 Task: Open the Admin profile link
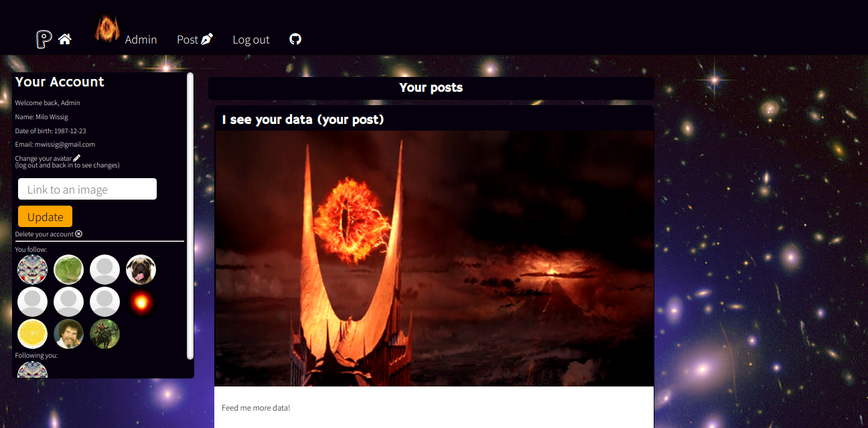click(141, 40)
